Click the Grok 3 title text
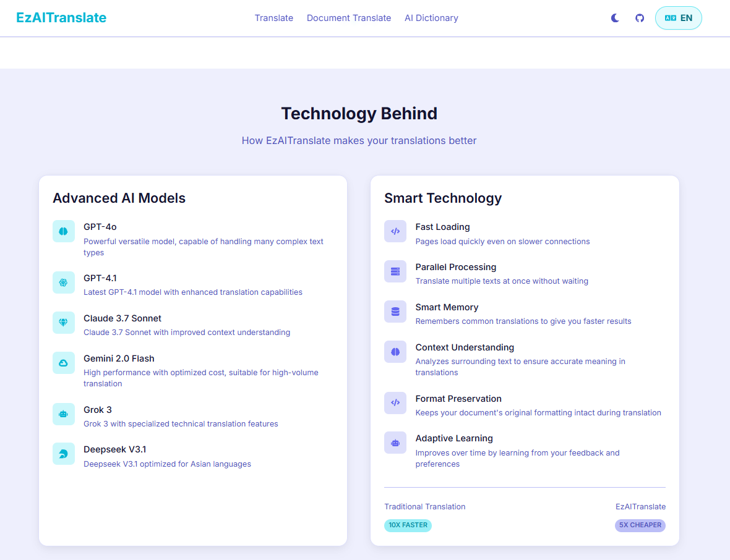 tap(98, 410)
